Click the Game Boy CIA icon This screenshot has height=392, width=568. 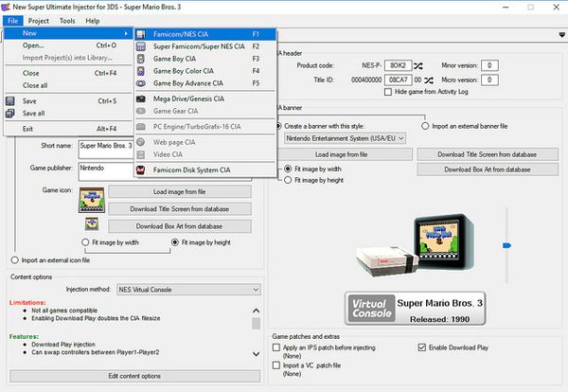pos(141,59)
